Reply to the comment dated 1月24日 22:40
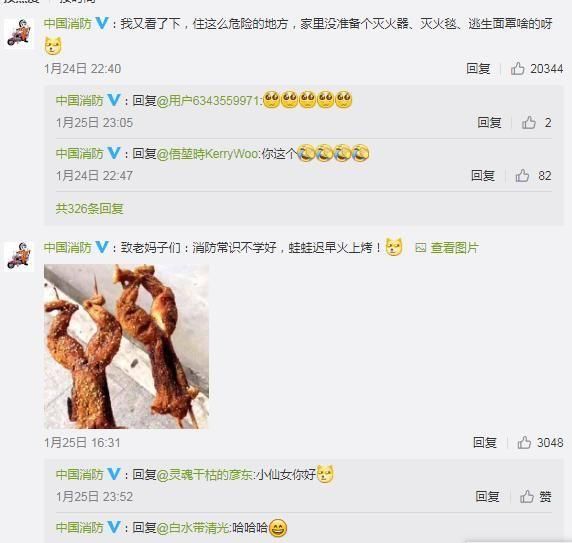This screenshot has height=543, width=572. click(x=478, y=68)
